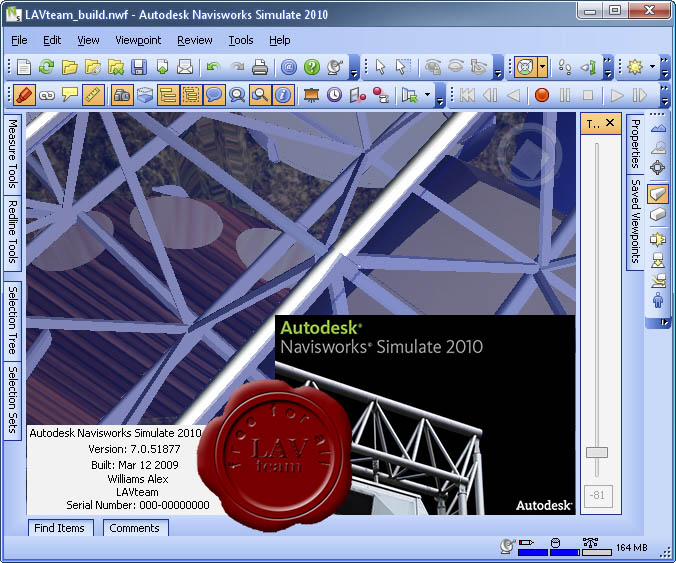Click the Focus crosshair icon in right toolbar
The height and width of the screenshot is (563, 676).
coord(657,167)
